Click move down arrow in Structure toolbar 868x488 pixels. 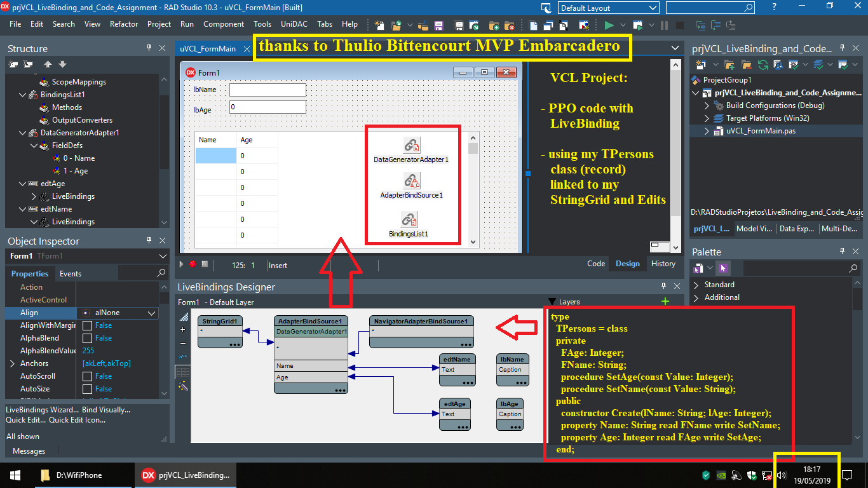coord(62,64)
